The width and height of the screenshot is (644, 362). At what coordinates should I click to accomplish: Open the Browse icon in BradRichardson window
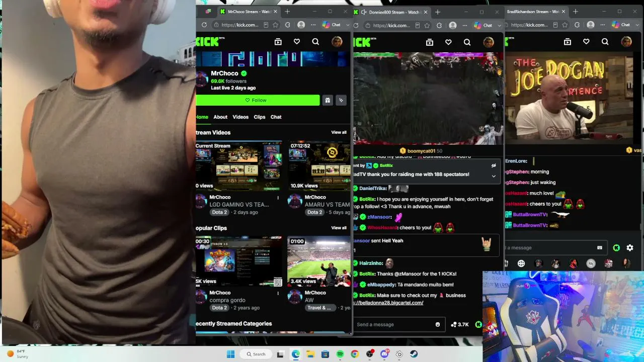(x=567, y=42)
